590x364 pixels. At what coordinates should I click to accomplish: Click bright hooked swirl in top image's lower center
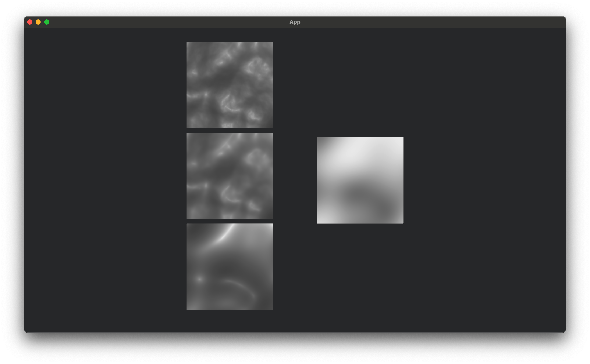point(228,103)
